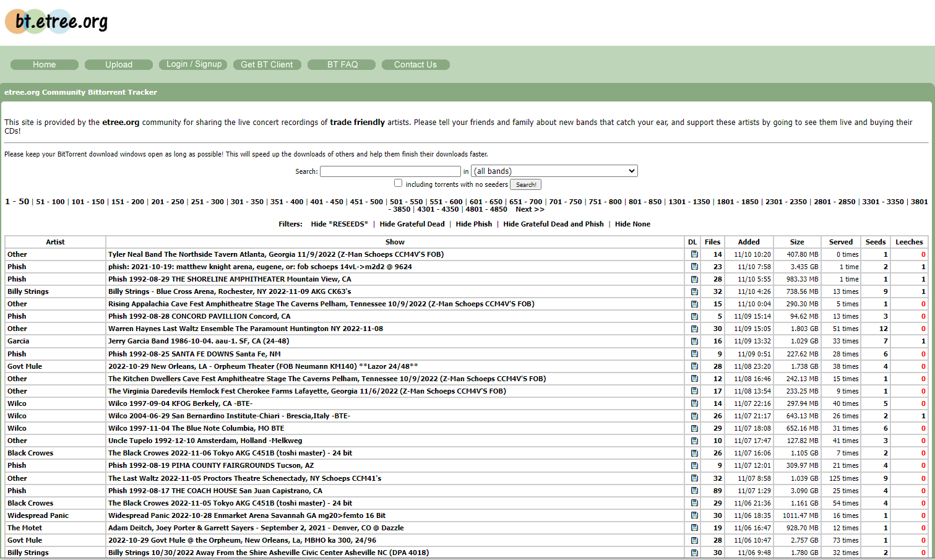Click the Leeches column header

909,242
